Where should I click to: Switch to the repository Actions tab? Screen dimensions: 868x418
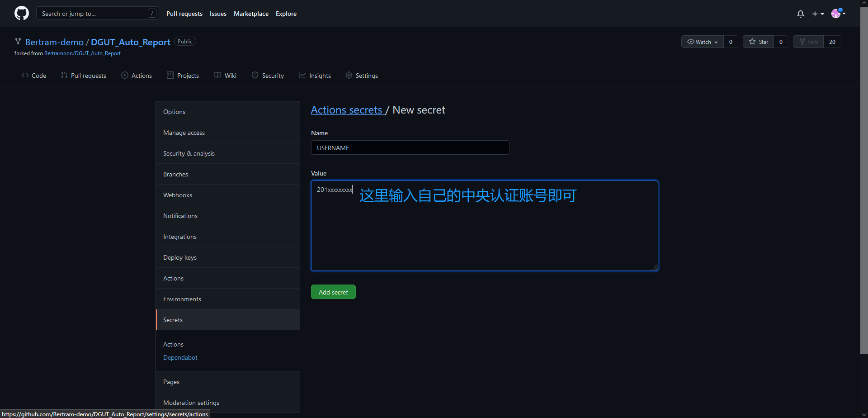point(137,76)
